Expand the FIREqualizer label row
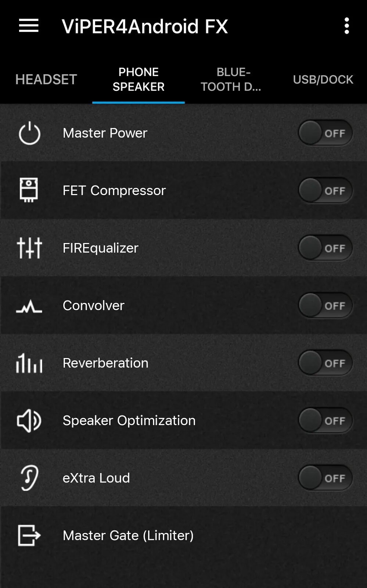This screenshot has height=588, width=367. [100, 248]
